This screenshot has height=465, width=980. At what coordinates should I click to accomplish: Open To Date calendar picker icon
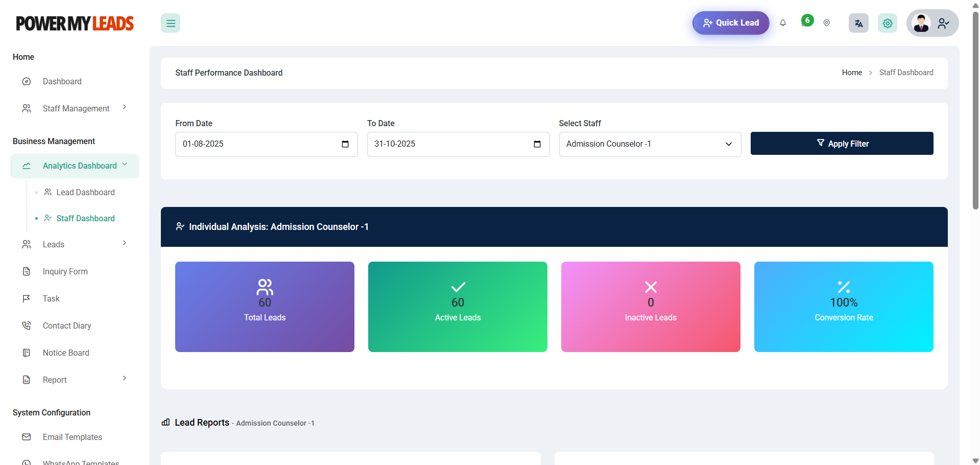click(537, 144)
